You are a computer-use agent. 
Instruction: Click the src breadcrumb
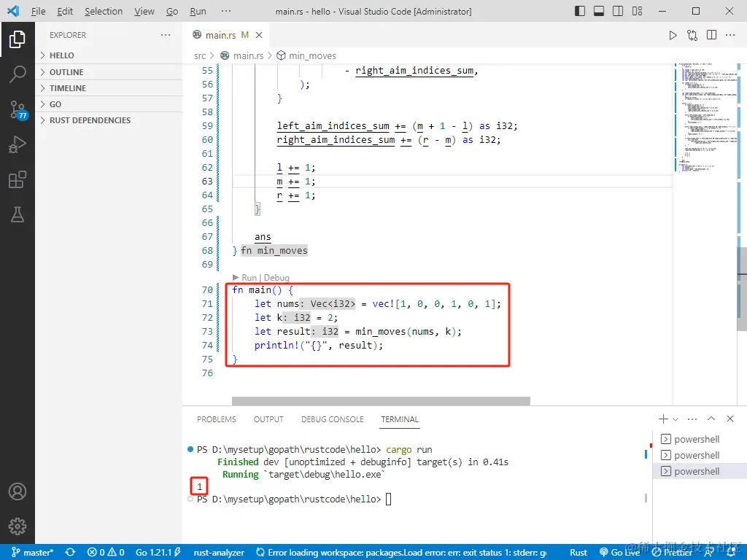click(x=200, y=55)
